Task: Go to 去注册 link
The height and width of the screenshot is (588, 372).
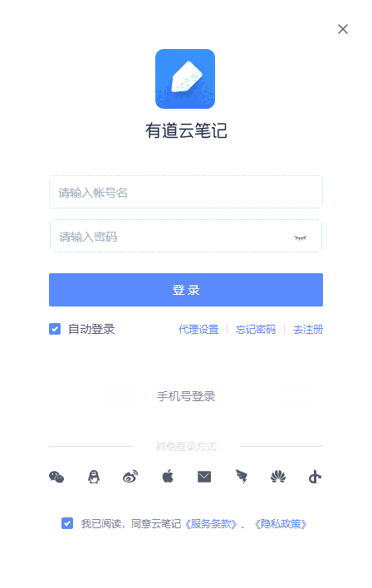Action: click(x=308, y=329)
